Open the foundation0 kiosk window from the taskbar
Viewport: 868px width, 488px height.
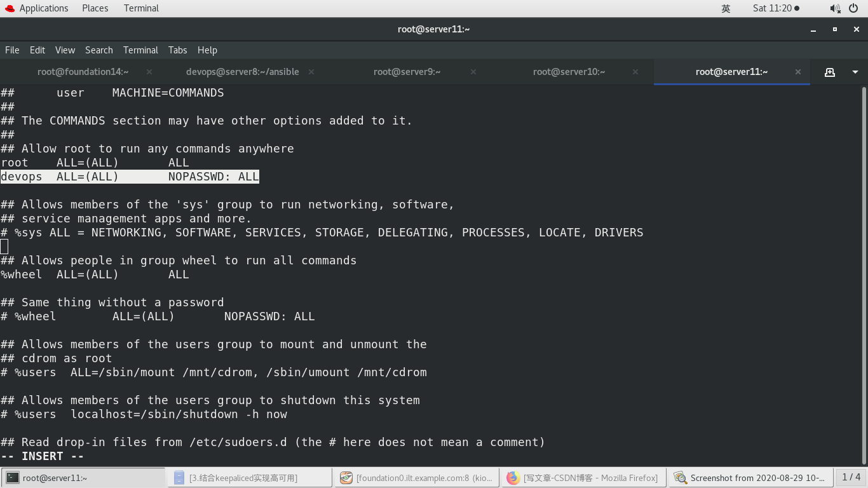coord(416,477)
